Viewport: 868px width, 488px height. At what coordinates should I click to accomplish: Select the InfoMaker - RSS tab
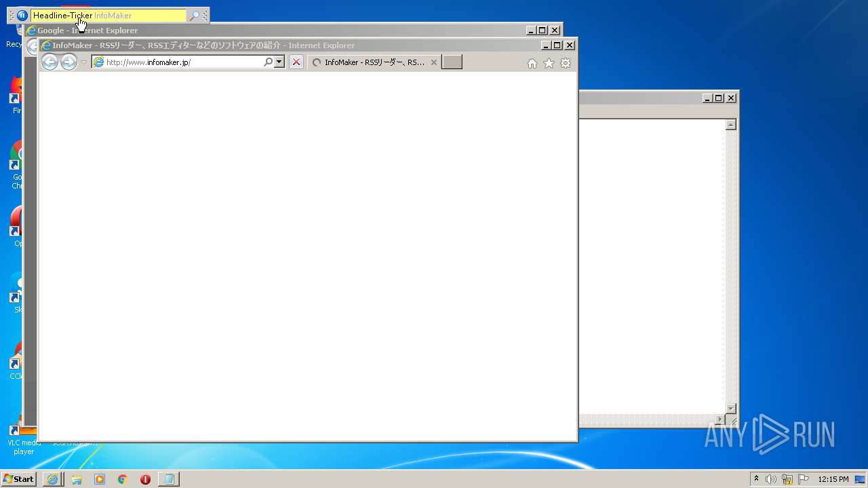[374, 62]
